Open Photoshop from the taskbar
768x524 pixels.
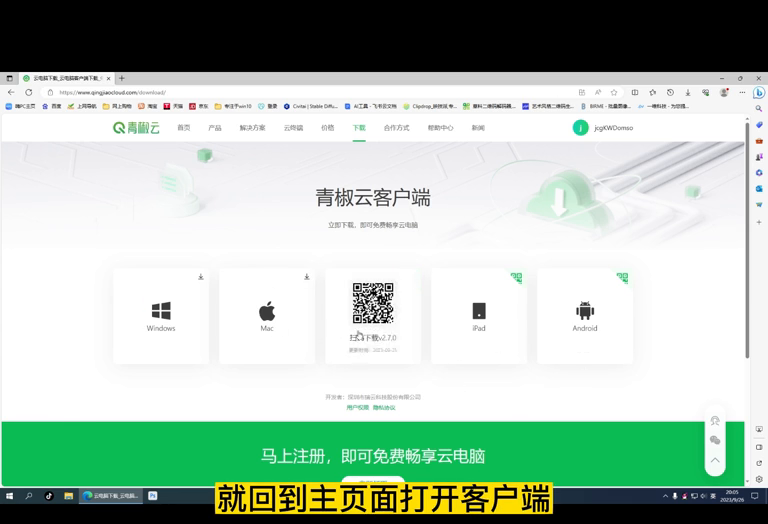click(x=153, y=496)
